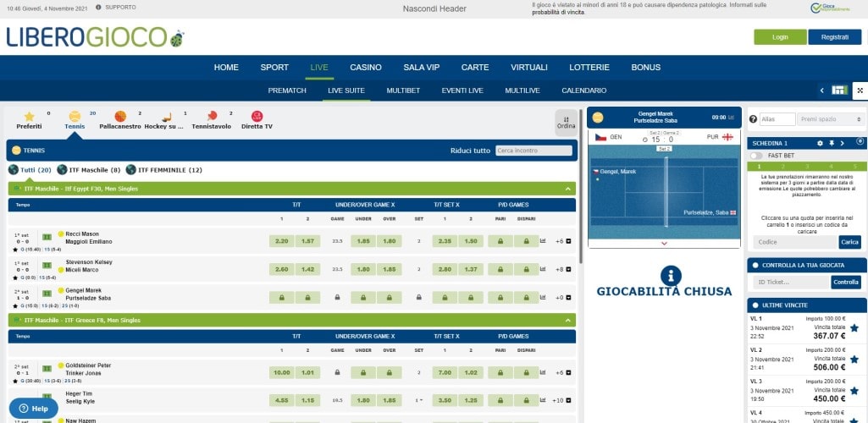Click the green Login button
This screenshot has width=868, height=423.
780,37
